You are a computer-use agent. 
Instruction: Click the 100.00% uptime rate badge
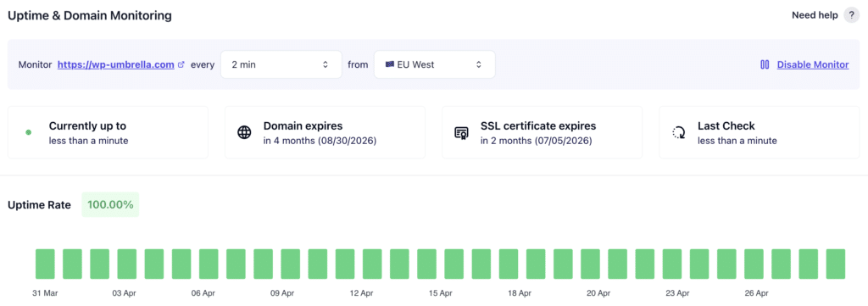(110, 205)
